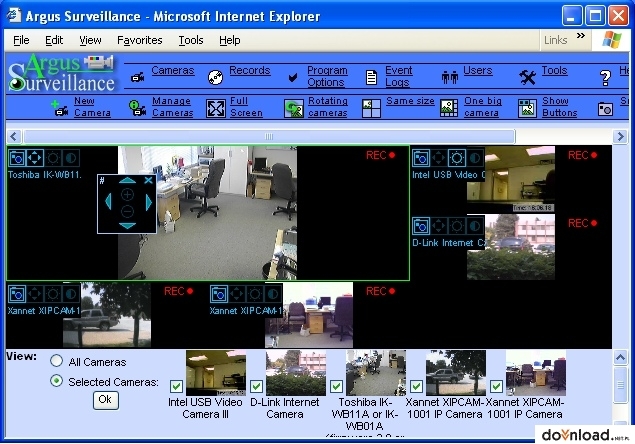Screen dimensions: 635x444
Task: Select the All Cameras radio button
Action: click(x=56, y=361)
